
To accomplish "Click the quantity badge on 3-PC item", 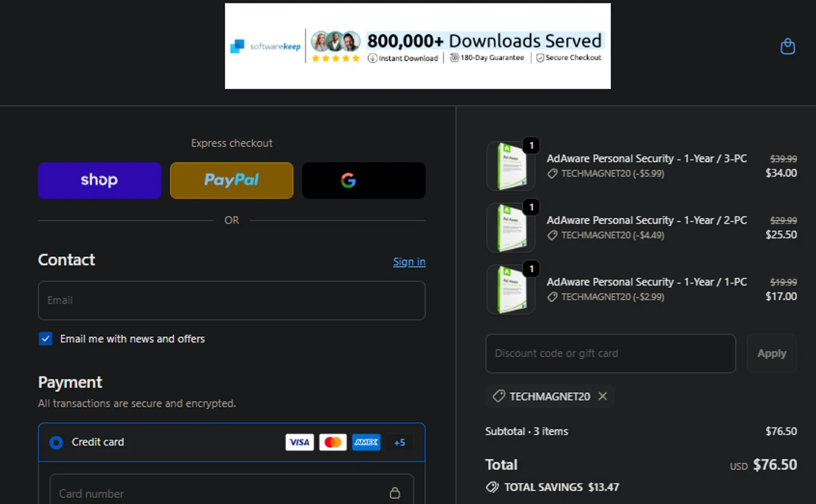I will 531,145.
